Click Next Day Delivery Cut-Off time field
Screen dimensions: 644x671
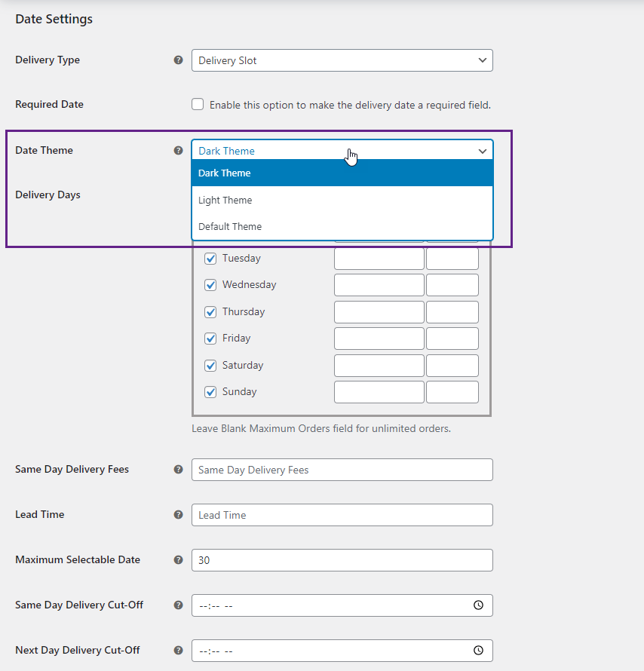coord(342,651)
